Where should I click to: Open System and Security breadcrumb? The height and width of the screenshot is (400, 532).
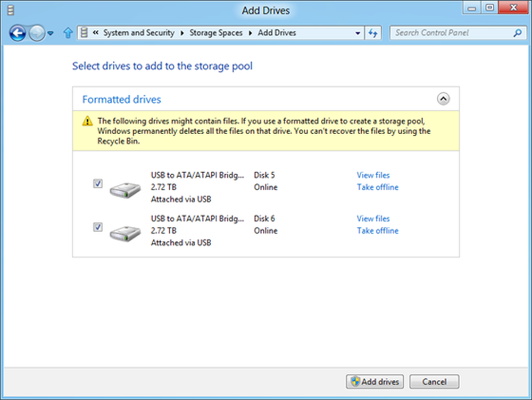pos(138,33)
